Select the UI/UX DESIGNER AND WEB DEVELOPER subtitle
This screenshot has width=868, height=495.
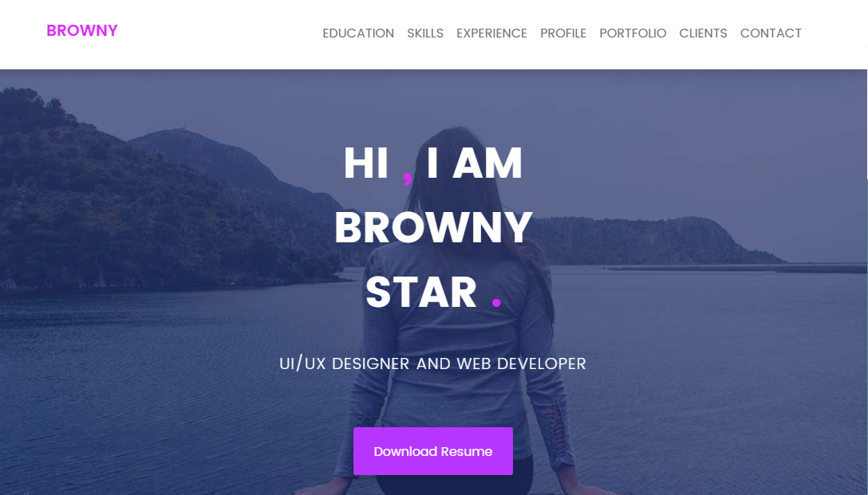pyautogui.click(x=433, y=364)
